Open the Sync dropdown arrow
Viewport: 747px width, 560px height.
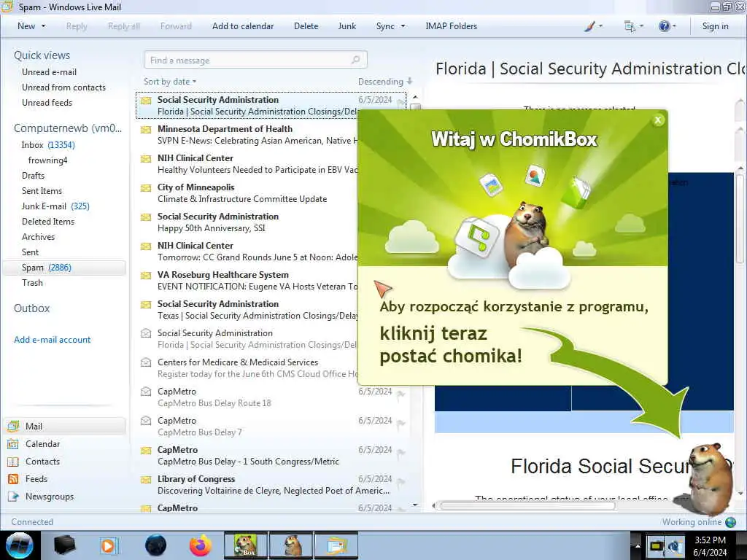[x=403, y=26]
